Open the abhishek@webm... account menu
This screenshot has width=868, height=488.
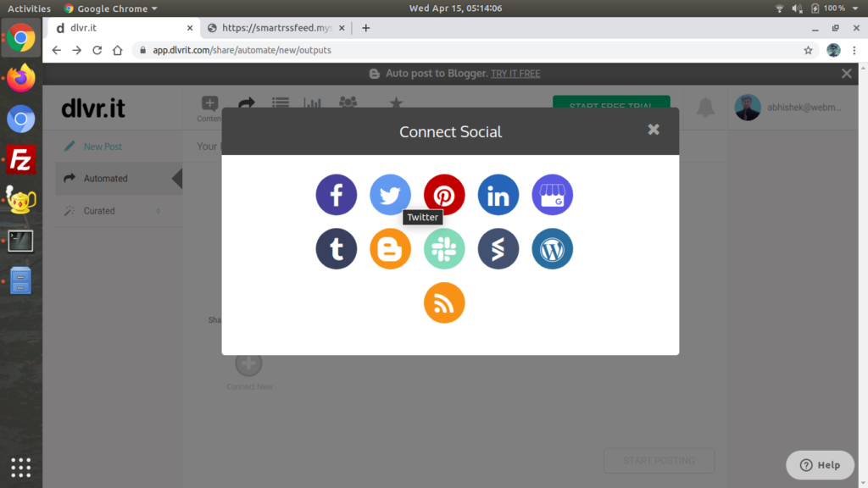788,108
